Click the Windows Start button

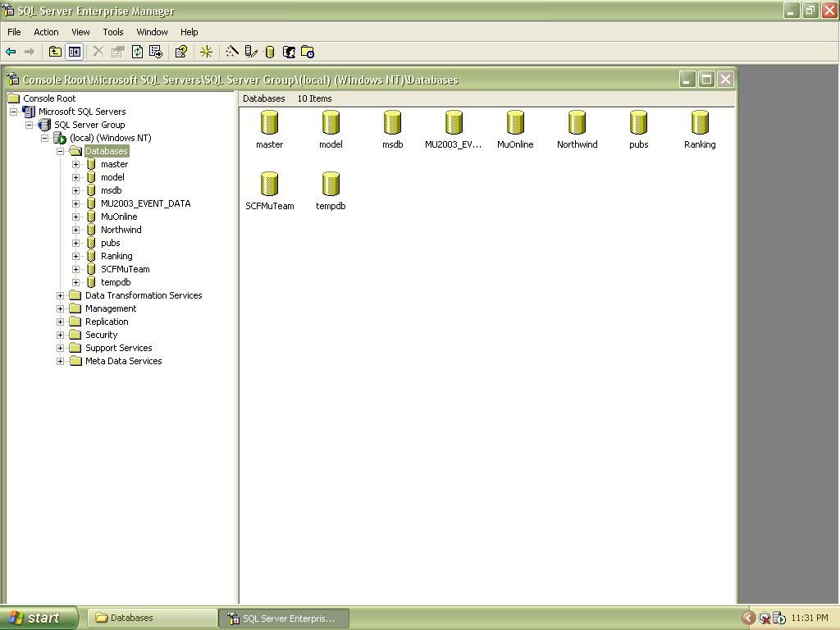coord(38,618)
